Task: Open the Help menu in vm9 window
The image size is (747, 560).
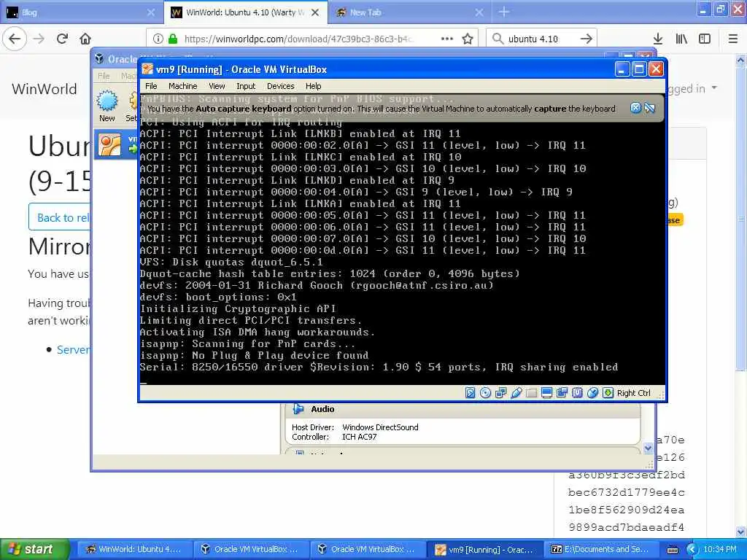Action: coord(314,86)
